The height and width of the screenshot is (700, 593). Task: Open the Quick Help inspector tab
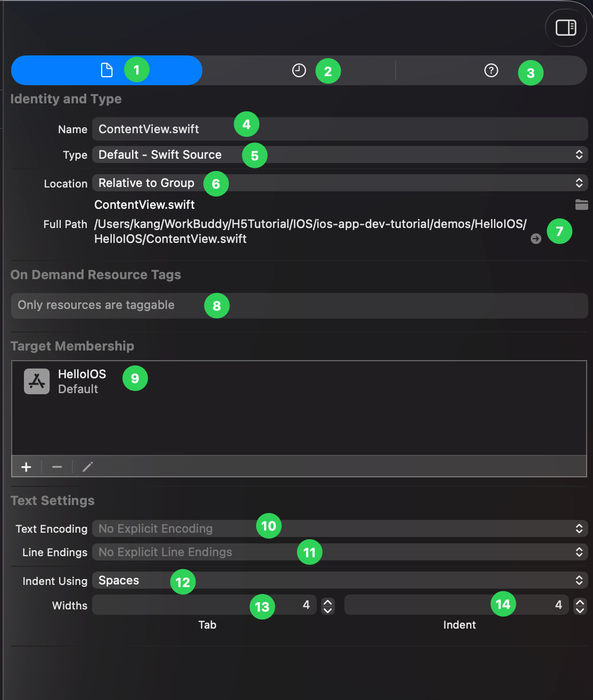[491, 70]
